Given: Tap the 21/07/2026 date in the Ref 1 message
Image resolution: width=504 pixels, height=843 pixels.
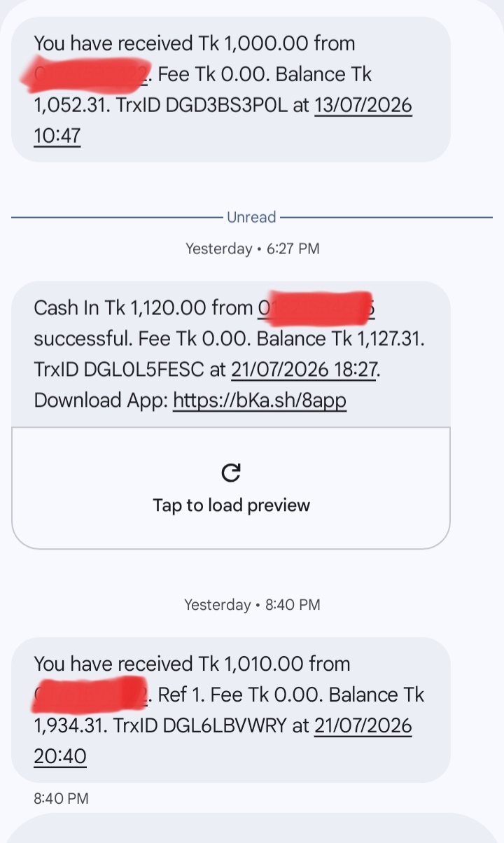Looking at the screenshot, I should point(363,725).
